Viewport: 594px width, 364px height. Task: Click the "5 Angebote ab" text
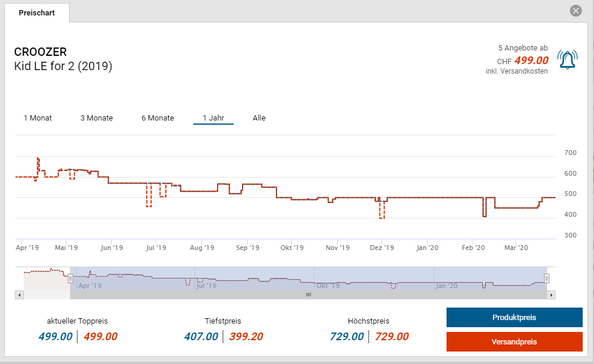point(523,48)
